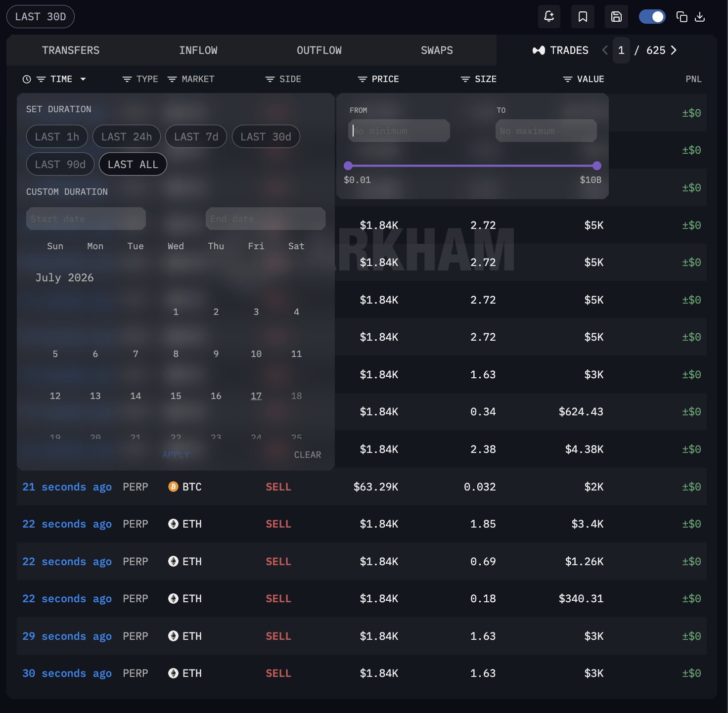Select the LAST 90d duration

pos(60,164)
